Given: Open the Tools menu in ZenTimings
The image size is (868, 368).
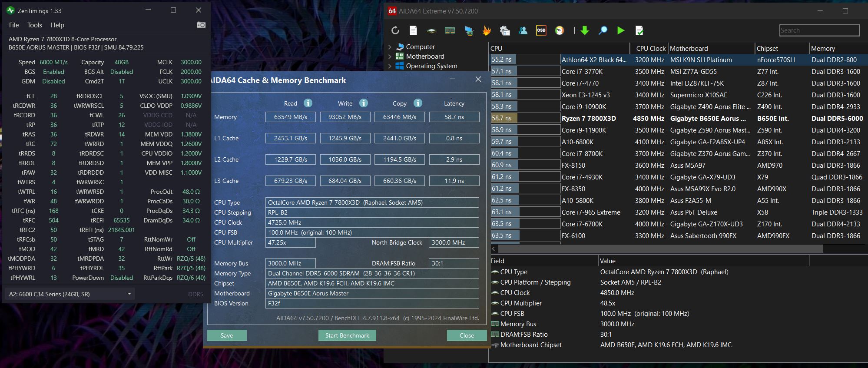Looking at the screenshot, I should pyautogui.click(x=35, y=25).
